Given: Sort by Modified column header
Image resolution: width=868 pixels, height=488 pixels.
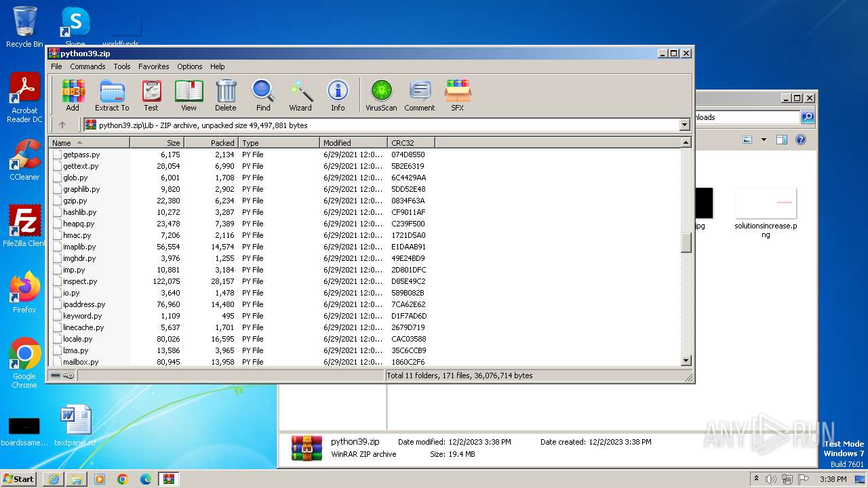Looking at the screenshot, I should coord(353,142).
